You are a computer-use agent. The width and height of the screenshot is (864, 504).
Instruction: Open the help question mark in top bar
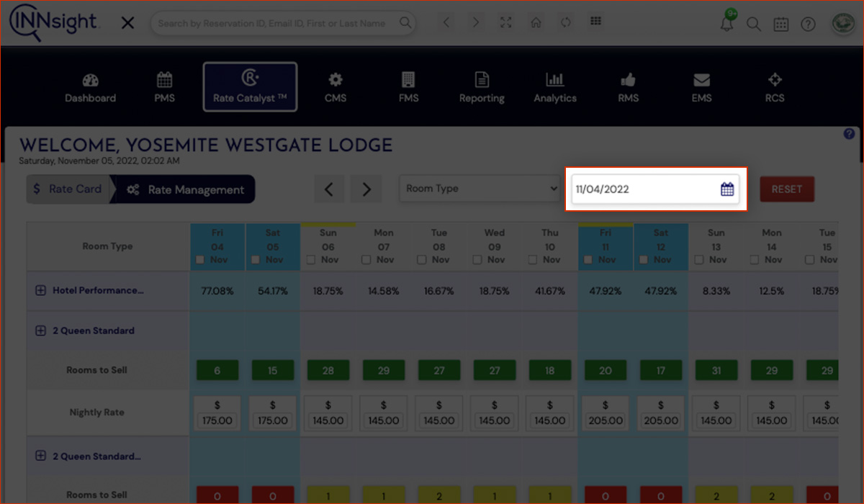[x=808, y=24]
